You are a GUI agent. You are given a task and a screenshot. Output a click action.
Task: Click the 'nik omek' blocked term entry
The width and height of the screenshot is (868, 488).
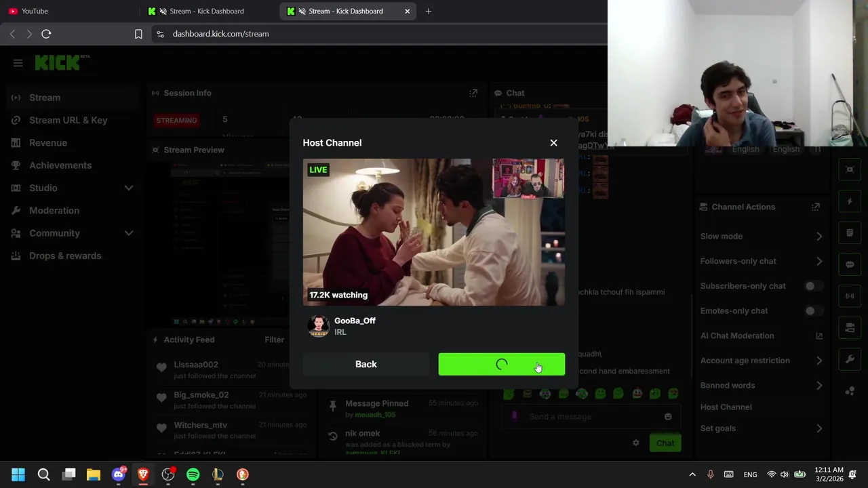tap(403, 441)
